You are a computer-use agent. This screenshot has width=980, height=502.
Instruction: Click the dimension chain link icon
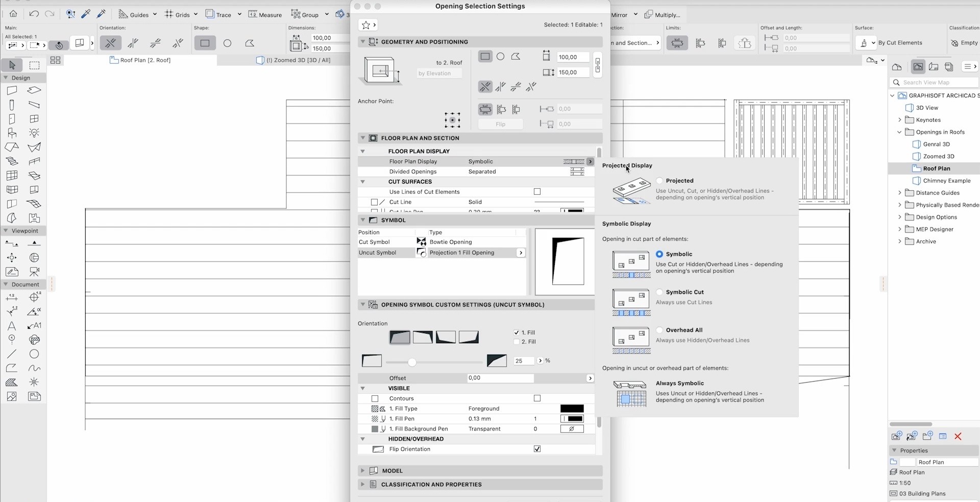598,65
